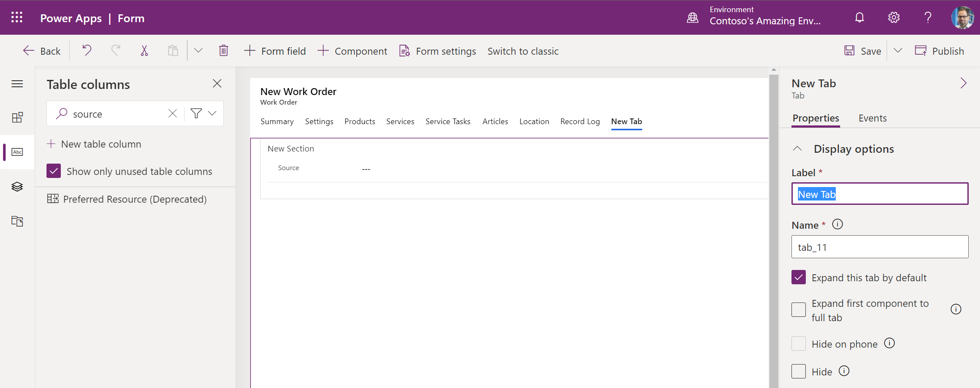Click the Label input field
The width and height of the screenshot is (980, 388).
tap(880, 194)
